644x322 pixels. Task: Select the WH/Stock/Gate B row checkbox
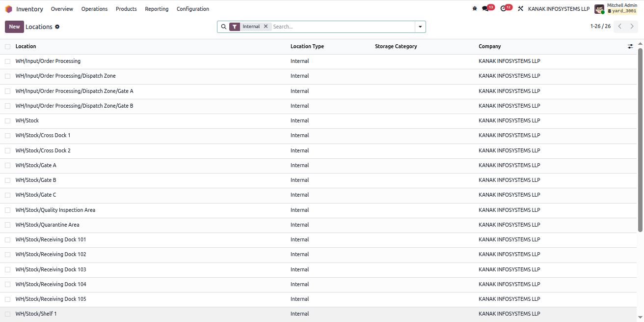click(x=7, y=180)
